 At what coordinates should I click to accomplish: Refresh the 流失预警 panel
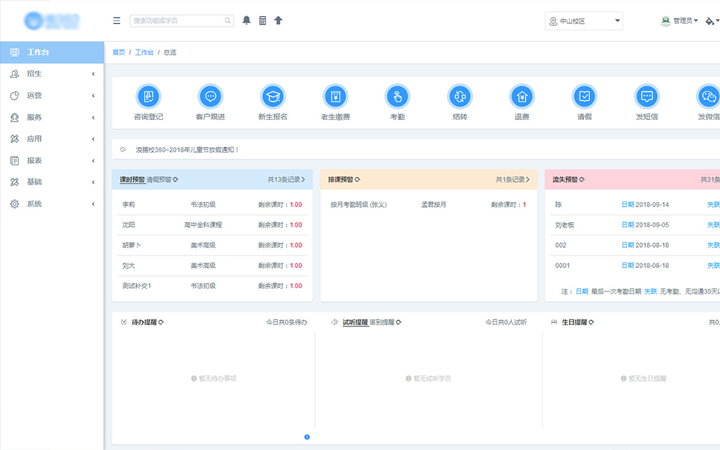click(x=582, y=180)
